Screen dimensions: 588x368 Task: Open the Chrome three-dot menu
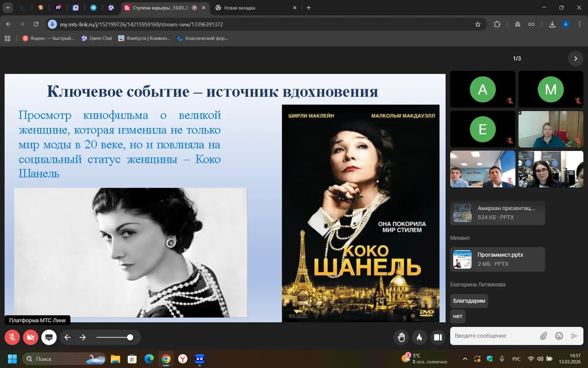580,24
